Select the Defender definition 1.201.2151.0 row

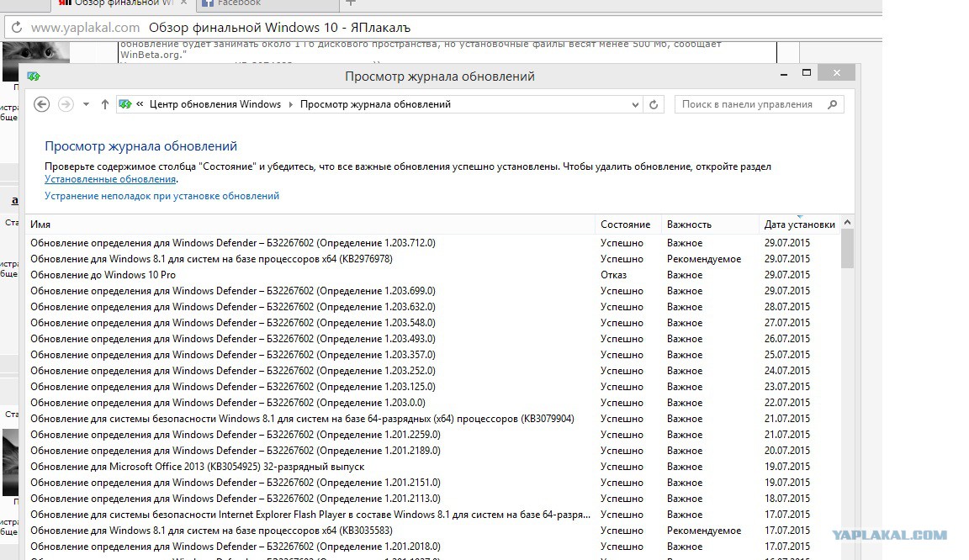pos(432,483)
